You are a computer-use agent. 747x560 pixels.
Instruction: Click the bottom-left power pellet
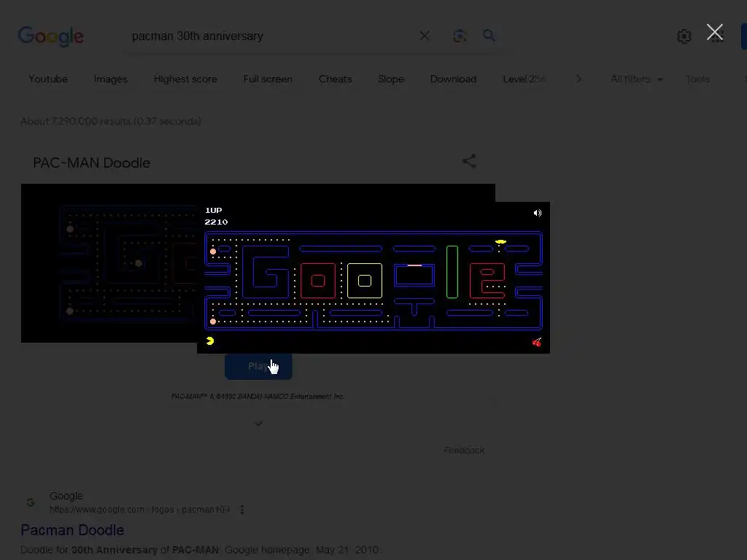click(213, 322)
